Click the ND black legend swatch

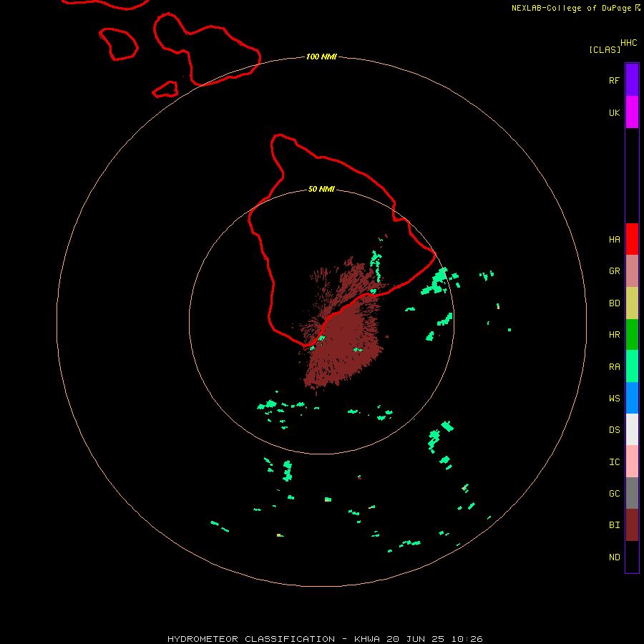tap(632, 557)
